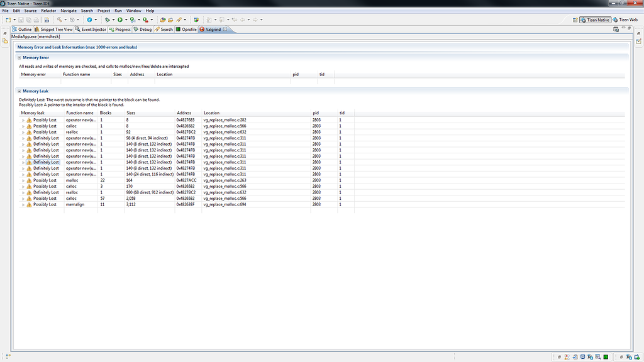This screenshot has width=644, height=362.
Task: Click the Problems status bar icon with red mark
Action: pyautogui.click(x=567, y=357)
